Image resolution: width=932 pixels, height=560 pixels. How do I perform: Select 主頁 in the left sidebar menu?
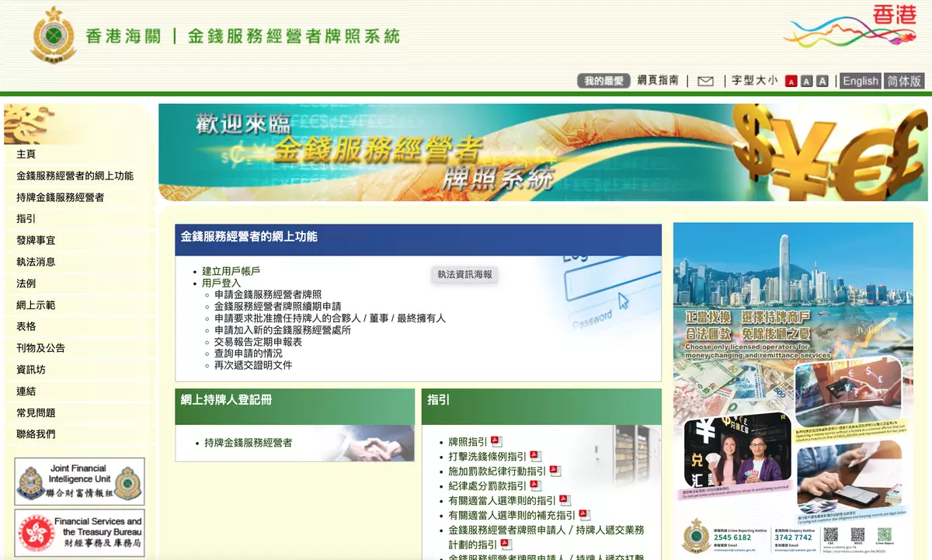click(26, 155)
